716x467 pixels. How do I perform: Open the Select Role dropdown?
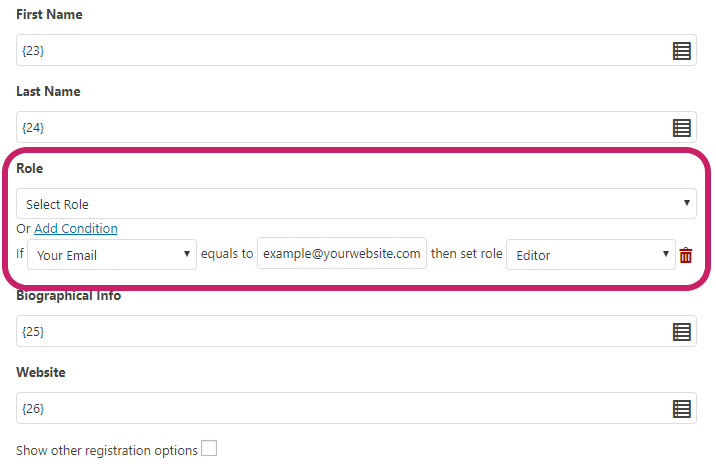click(x=356, y=204)
